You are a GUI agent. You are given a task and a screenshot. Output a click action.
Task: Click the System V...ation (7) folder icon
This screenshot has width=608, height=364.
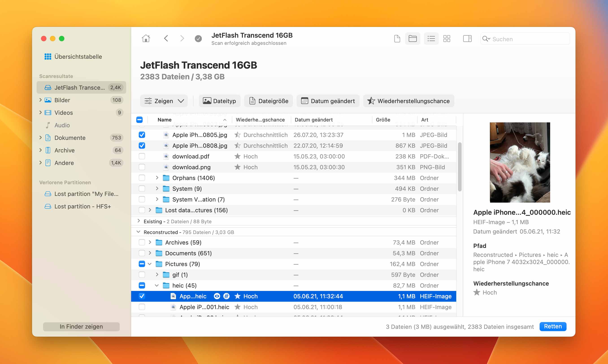tap(166, 199)
